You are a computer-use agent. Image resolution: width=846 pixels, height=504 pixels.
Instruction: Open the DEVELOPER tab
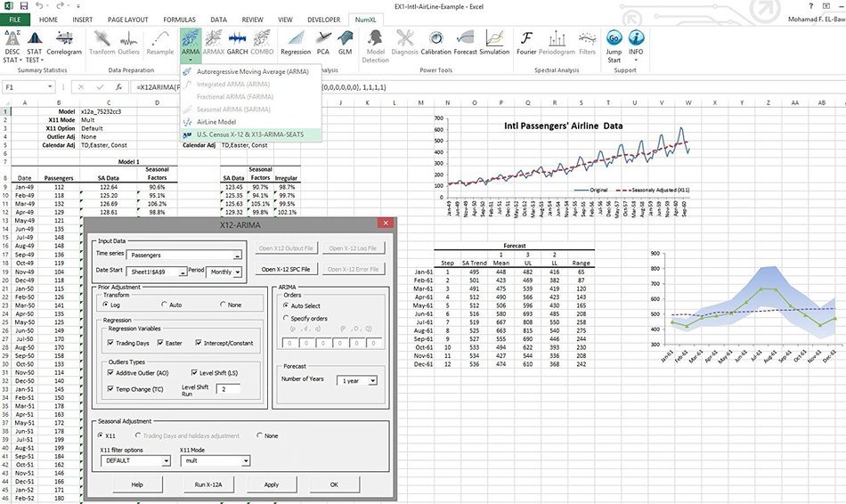[x=324, y=20]
